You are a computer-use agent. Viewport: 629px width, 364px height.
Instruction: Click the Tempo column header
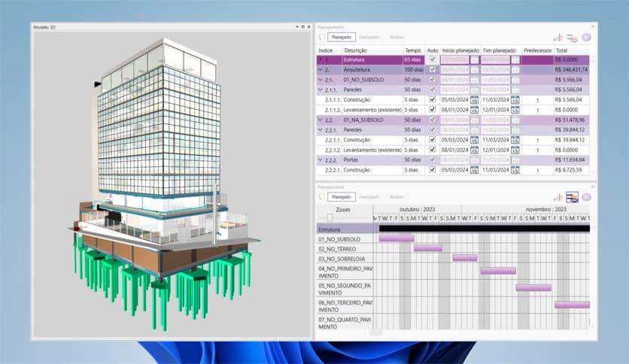pos(413,50)
